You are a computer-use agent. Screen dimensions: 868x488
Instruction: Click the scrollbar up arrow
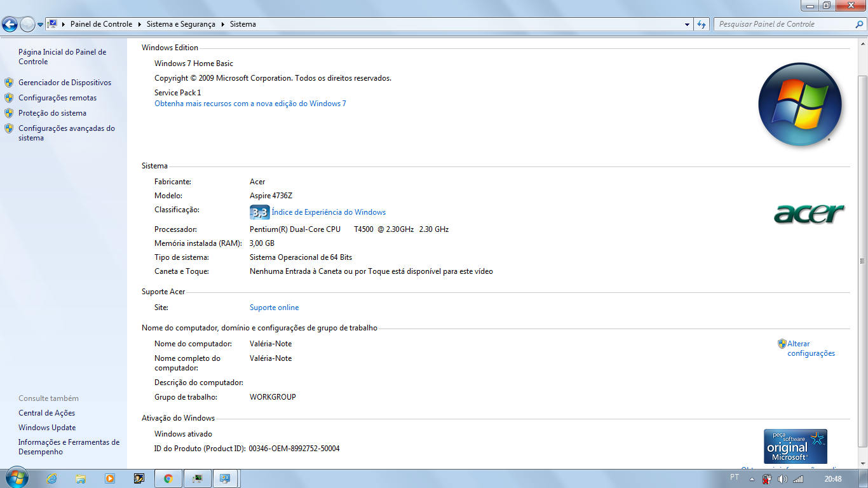(x=862, y=44)
